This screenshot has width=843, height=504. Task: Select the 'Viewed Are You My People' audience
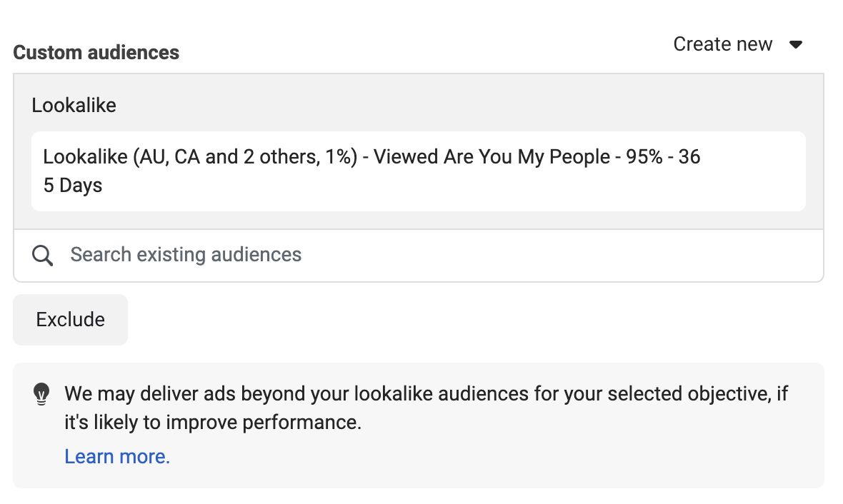click(492, 157)
